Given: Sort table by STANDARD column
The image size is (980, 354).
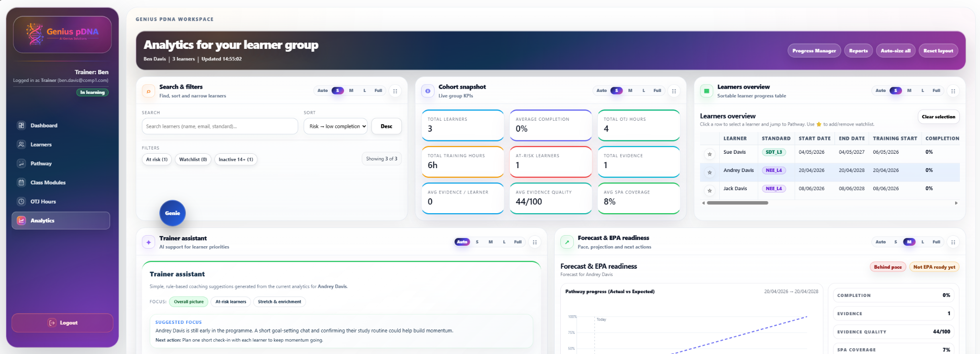Looking at the screenshot, I should [776, 138].
